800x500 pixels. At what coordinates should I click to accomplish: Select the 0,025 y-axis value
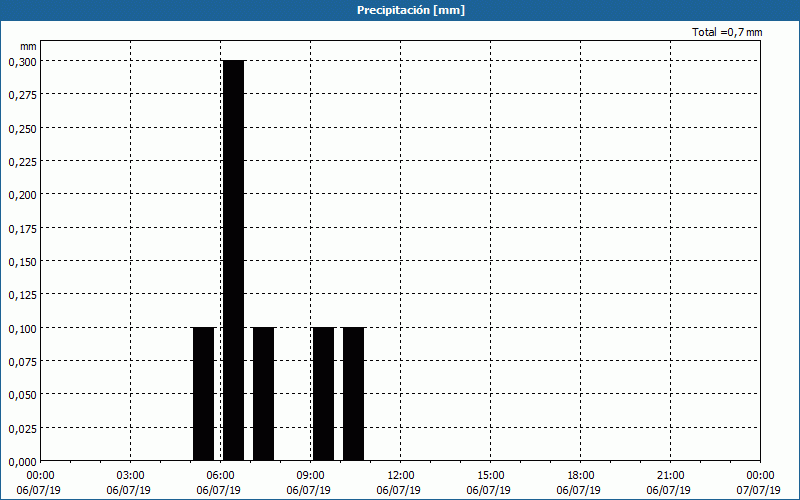coord(22,429)
